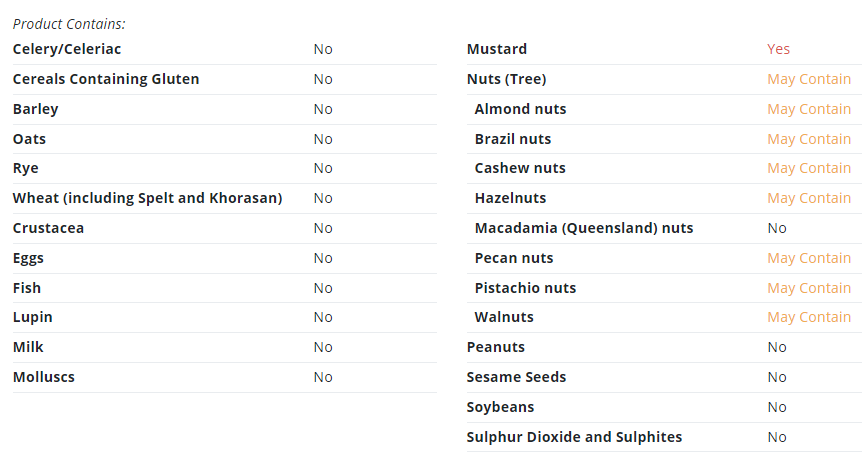
Task: Click the Celery/Celeriac allergen label
Action: tap(67, 49)
